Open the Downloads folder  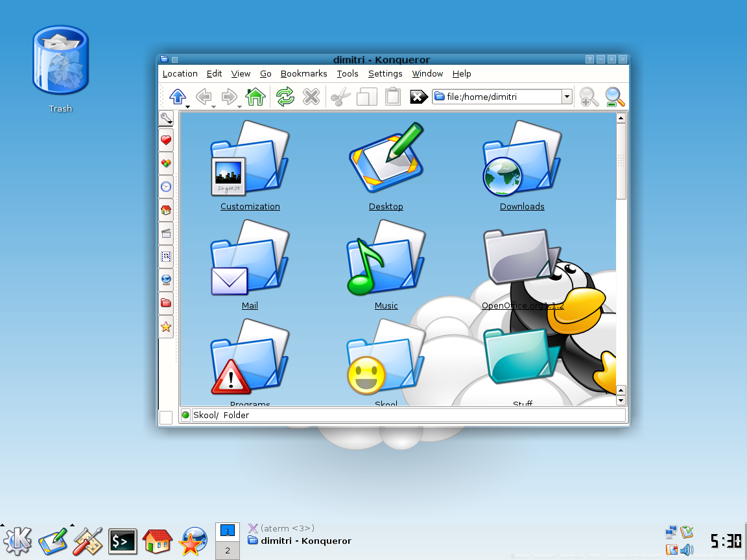(x=521, y=165)
